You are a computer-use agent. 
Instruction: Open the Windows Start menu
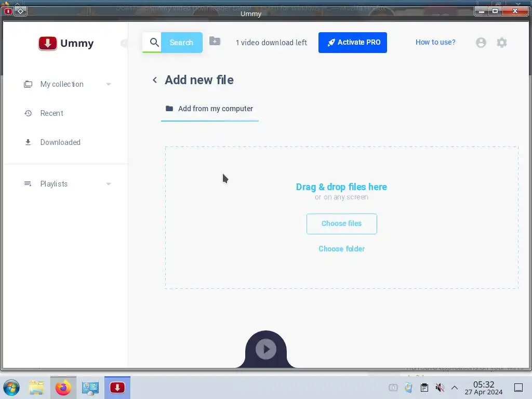[x=11, y=388]
